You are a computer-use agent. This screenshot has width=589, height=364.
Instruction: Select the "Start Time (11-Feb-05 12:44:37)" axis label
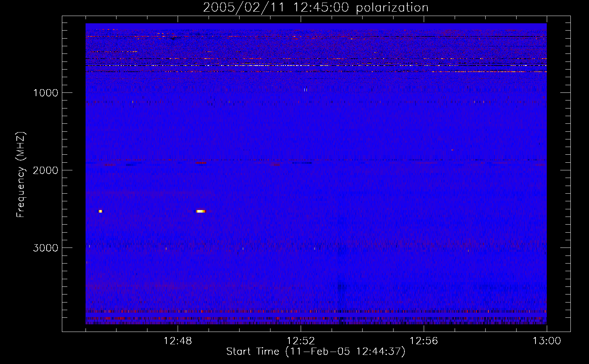pos(316,352)
